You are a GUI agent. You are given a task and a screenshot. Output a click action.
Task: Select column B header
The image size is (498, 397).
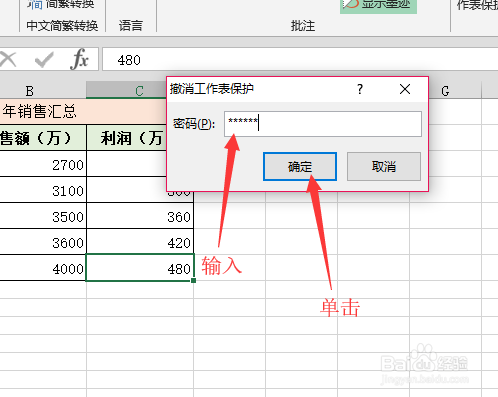point(43,90)
